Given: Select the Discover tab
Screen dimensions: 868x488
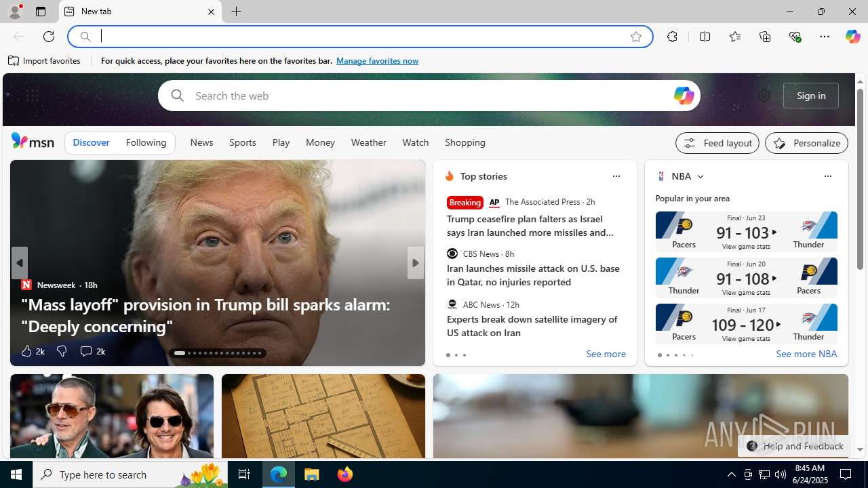Looking at the screenshot, I should pyautogui.click(x=91, y=143).
